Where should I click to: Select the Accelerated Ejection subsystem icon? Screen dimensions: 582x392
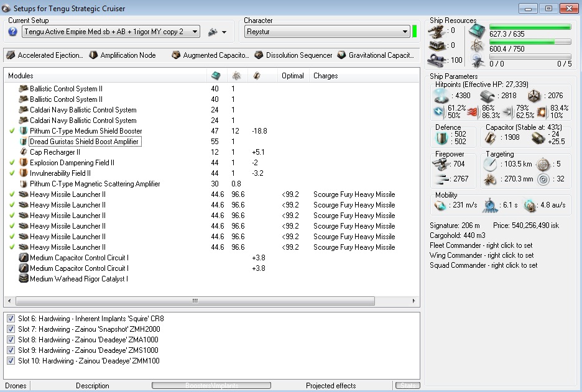[x=11, y=55]
